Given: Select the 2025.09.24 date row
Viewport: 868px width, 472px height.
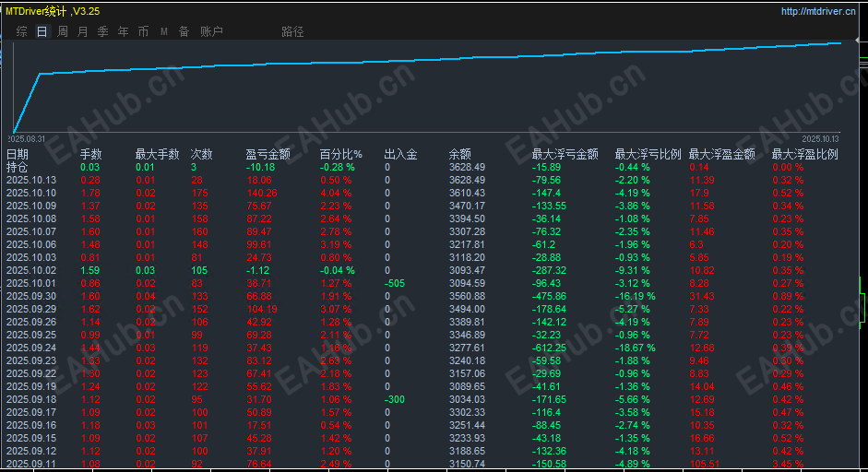Looking at the screenshot, I should click(429, 348).
